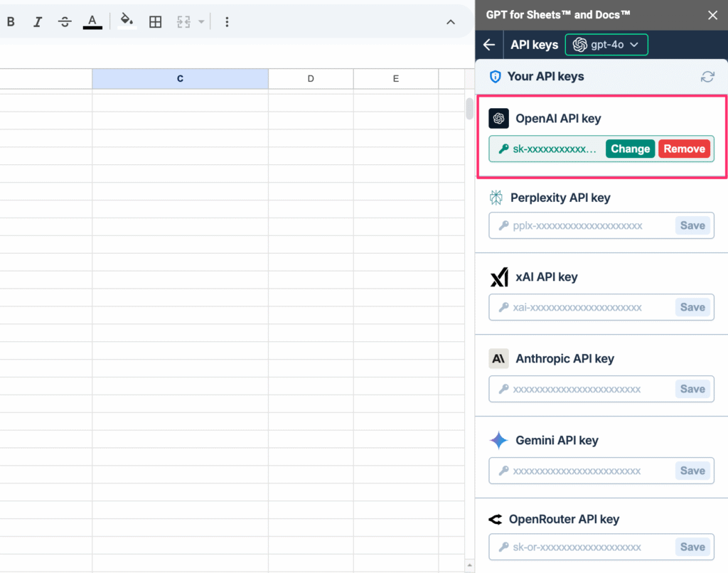Close the GPT for Sheets sidebar

point(712,16)
